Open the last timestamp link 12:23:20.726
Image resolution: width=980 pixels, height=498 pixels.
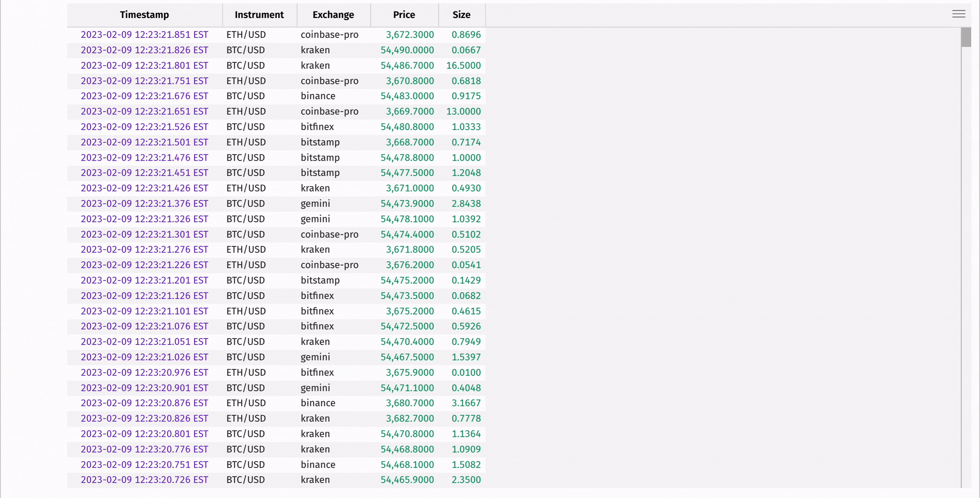pyautogui.click(x=144, y=480)
